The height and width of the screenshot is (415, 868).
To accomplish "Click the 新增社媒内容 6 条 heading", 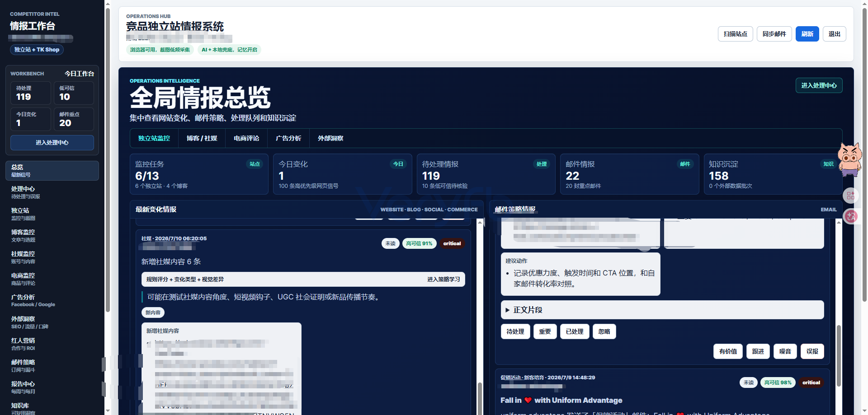I will (171, 261).
